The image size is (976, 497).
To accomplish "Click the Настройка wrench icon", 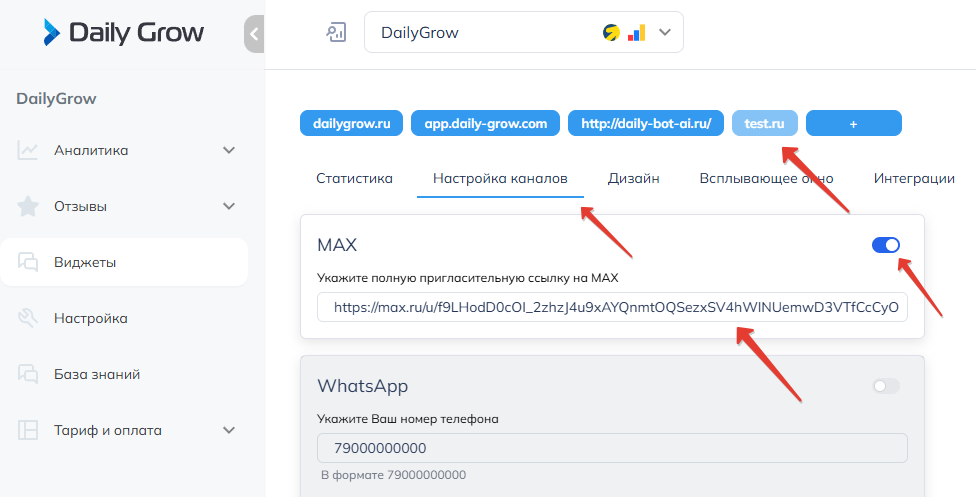I will point(28,319).
